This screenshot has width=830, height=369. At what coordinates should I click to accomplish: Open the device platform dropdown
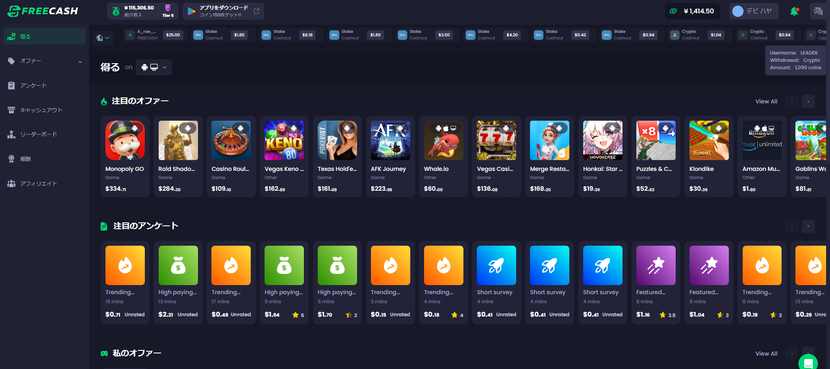coord(154,67)
